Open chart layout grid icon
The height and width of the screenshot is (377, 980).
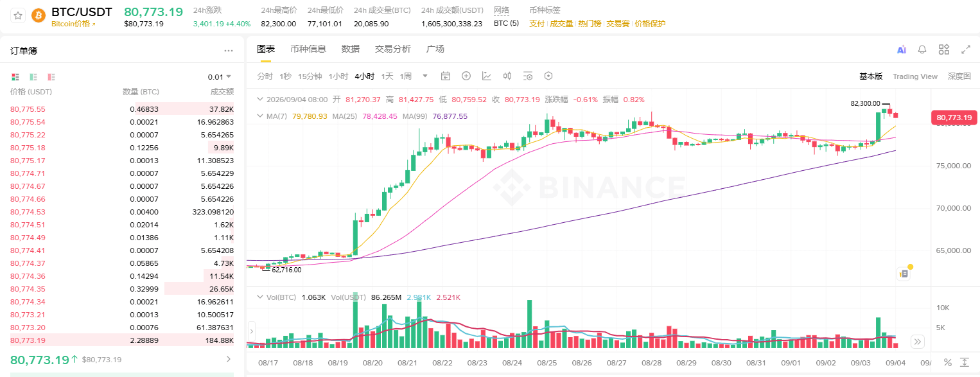pos(943,49)
